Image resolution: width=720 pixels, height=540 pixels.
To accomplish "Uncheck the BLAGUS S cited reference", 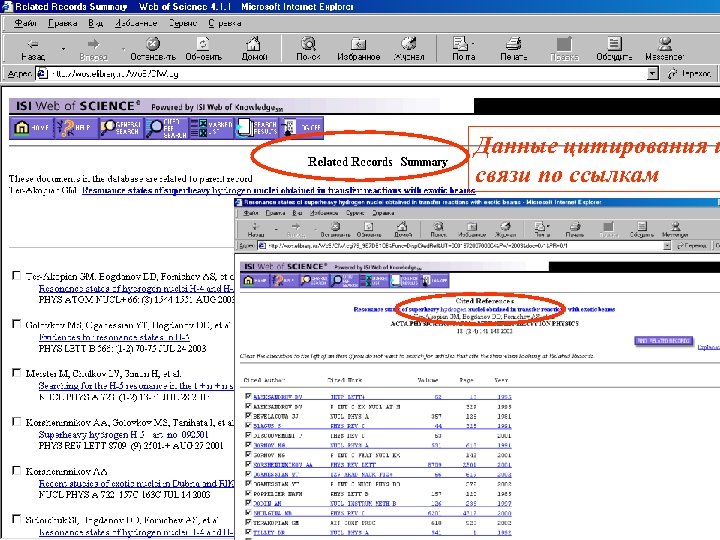I will (x=248, y=425).
